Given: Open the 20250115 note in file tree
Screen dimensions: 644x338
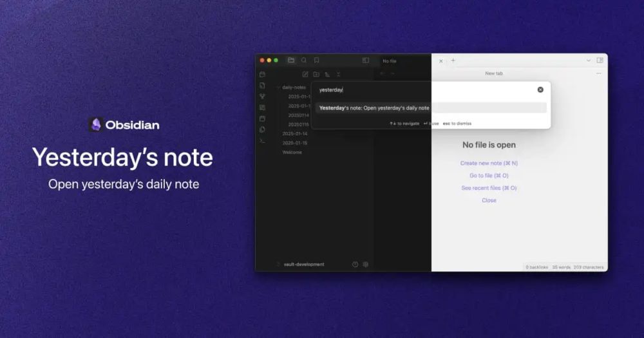Looking at the screenshot, I should tap(299, 124).
